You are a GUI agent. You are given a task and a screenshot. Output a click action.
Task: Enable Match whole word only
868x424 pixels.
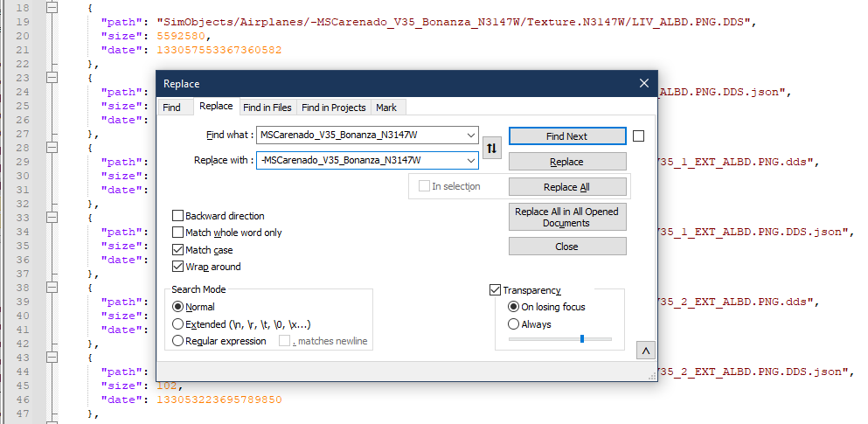(178, 233)
